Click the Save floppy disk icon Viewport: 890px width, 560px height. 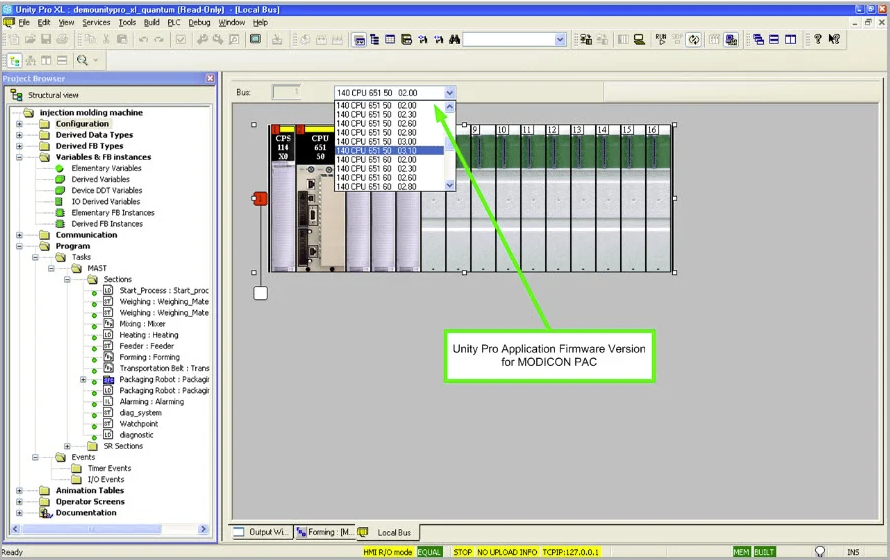(46, 39)
